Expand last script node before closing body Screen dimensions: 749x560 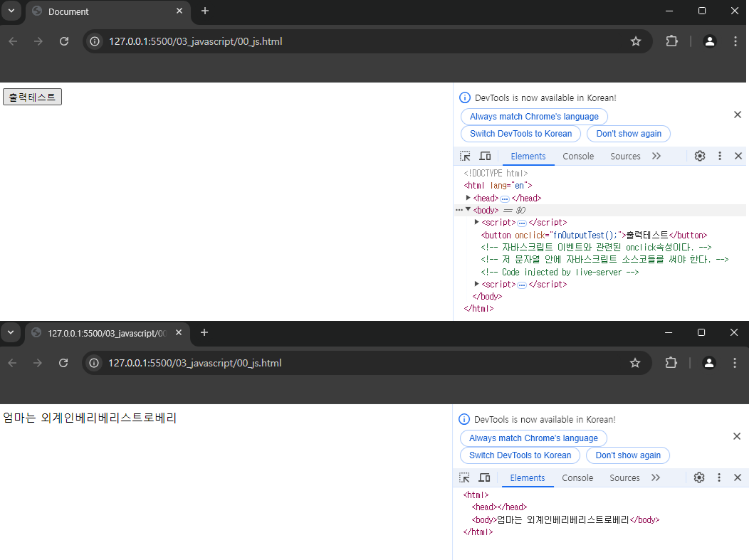(x=476, y=284)
